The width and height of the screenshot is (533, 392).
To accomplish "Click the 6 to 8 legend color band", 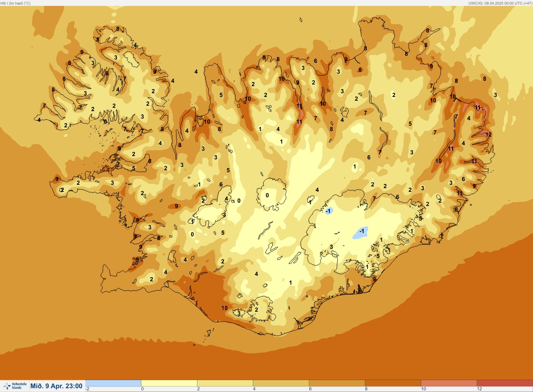I will coord(337,383).
